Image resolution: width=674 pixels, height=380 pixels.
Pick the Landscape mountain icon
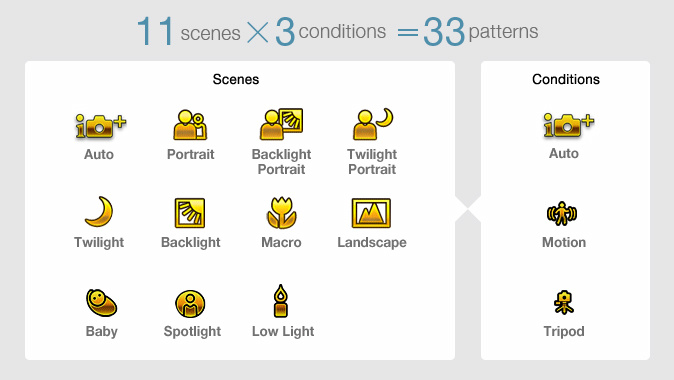click(371, 213)
